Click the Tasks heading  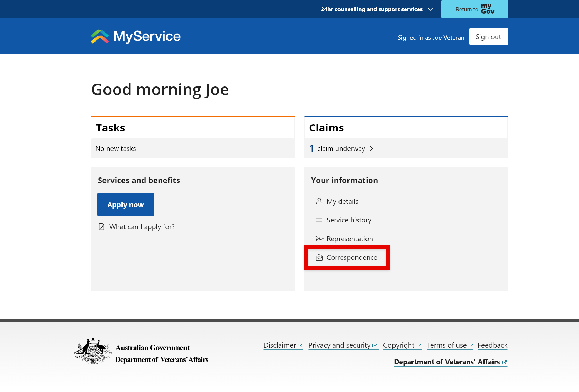click(x=110, y=128)
